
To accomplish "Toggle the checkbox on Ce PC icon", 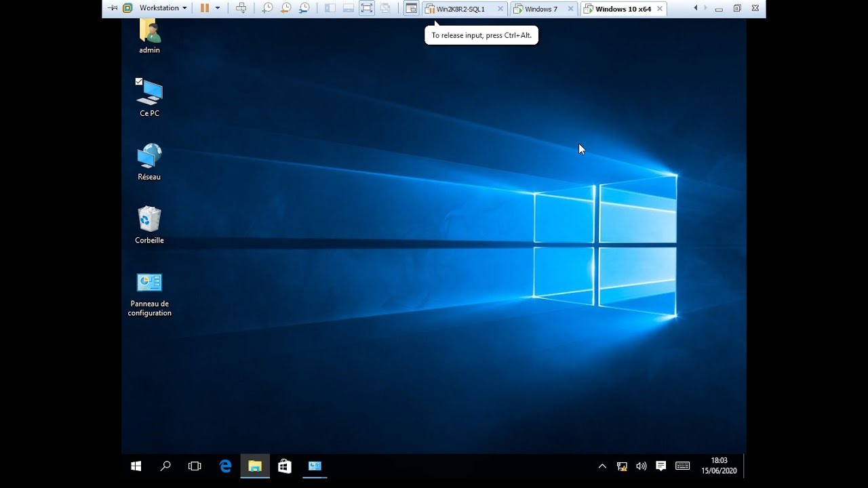I will point(138,81).
